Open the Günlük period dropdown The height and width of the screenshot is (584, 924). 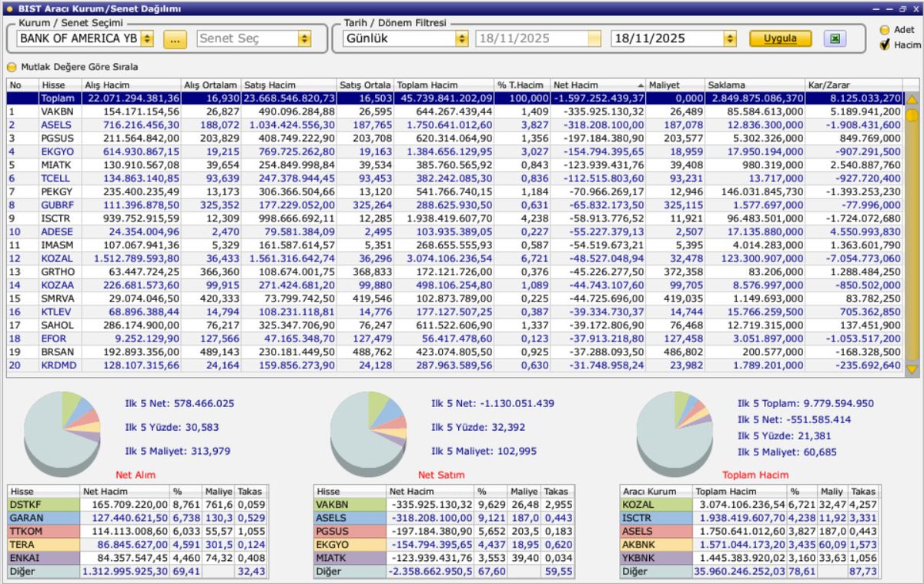tap(461, 38)
